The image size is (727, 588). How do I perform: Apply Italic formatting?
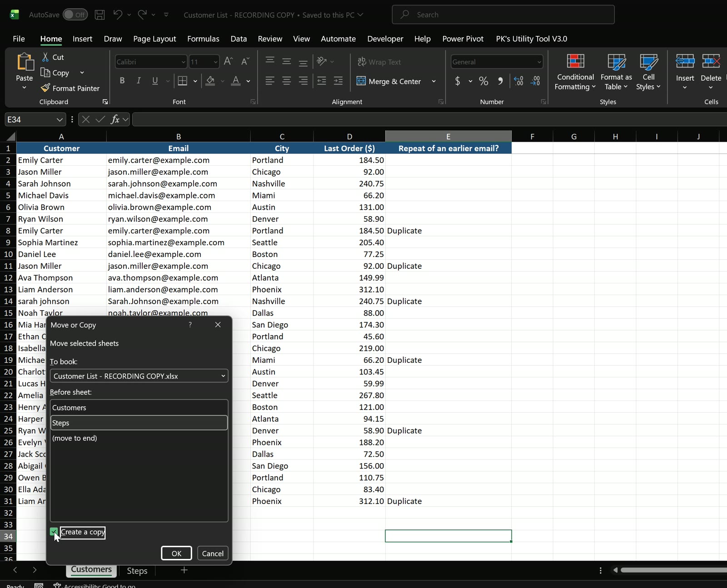(x=139, y=81)
